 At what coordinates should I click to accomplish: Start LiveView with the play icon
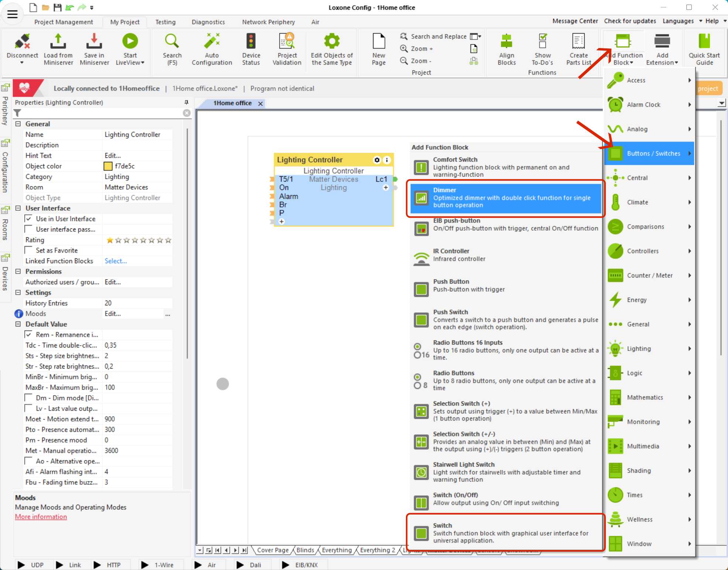pyautogui.click(x=130, y=41)
